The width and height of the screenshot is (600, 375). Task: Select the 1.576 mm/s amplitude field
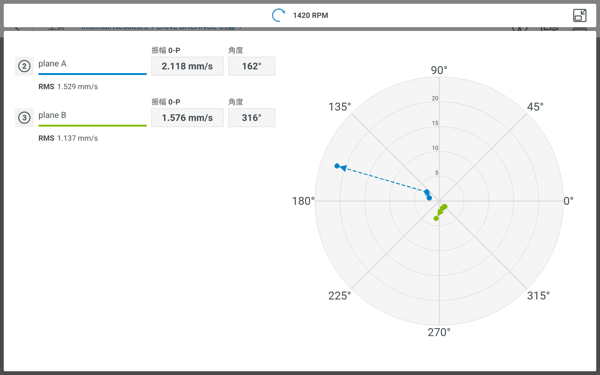187,117
